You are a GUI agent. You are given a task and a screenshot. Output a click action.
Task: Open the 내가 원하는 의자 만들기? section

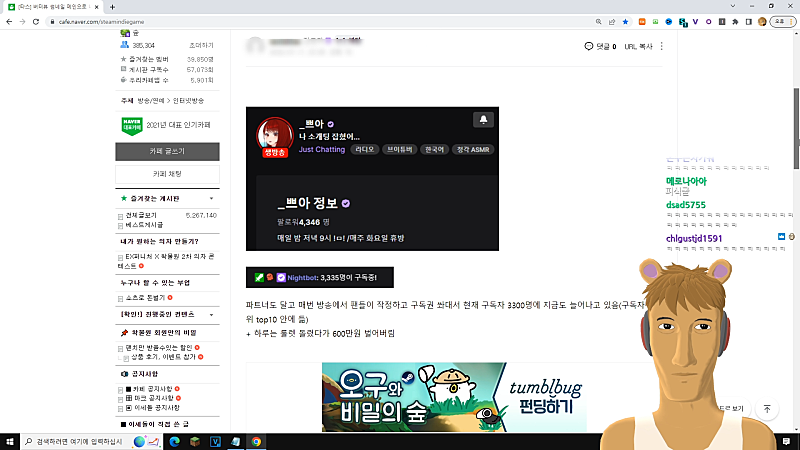[159, 241]
